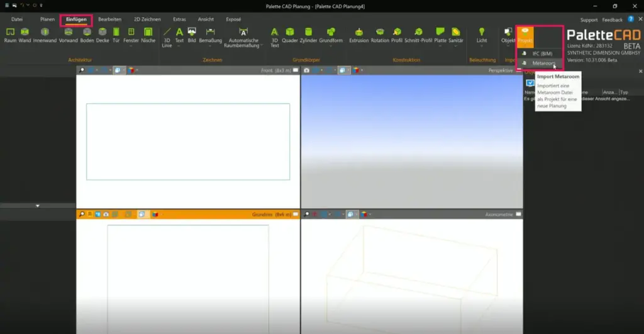Maximize the Perspektive view pane
Image resolution: width=644 pixels, height=334 pixels.
tap(518, 70)
